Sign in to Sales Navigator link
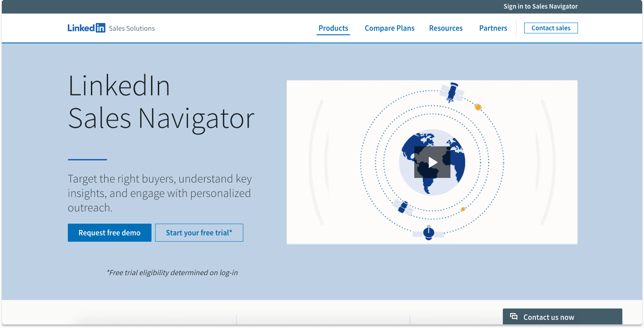The width and height of the screenshot is (644, 328). click(541, 6)
